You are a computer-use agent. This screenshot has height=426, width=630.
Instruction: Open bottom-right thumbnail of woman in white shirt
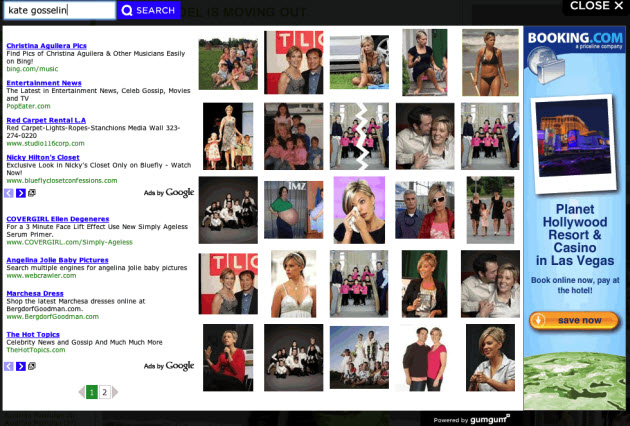coord(490,358)
